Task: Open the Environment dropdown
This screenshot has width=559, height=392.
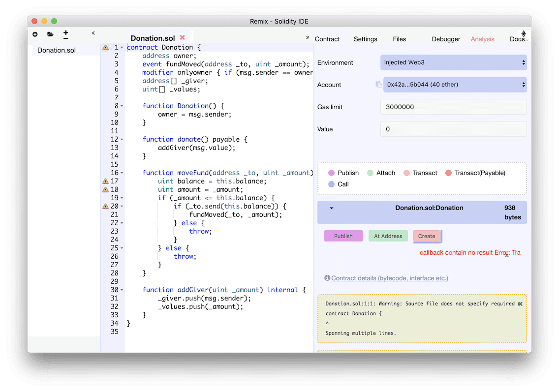Action: tap(453, 62)
